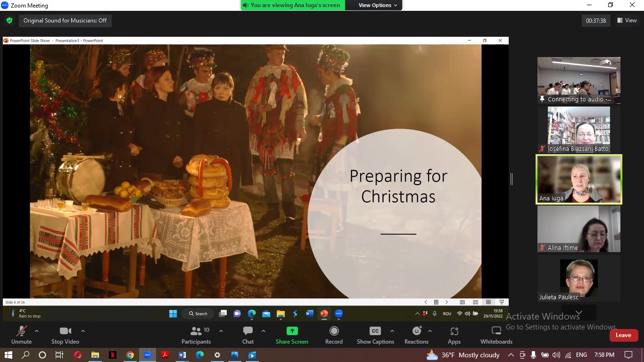Open Opera browser from local taskbar
Viewport: 644px width, 362px height.
[x=78, y=355]
